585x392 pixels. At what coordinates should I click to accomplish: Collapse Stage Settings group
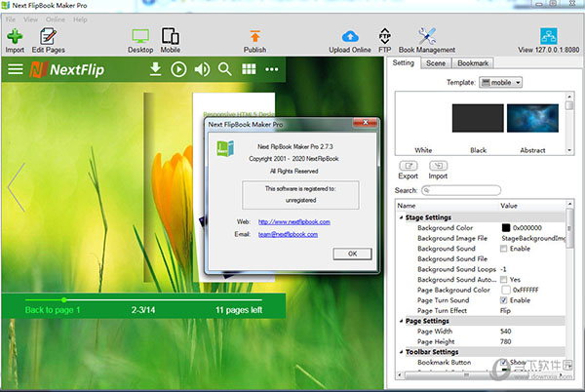pyautogui.click(x=402, y=217)
